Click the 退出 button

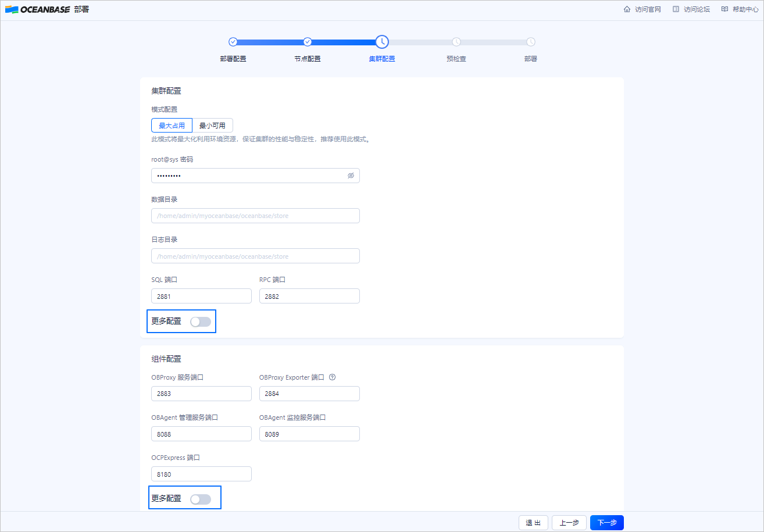[533, 522]
